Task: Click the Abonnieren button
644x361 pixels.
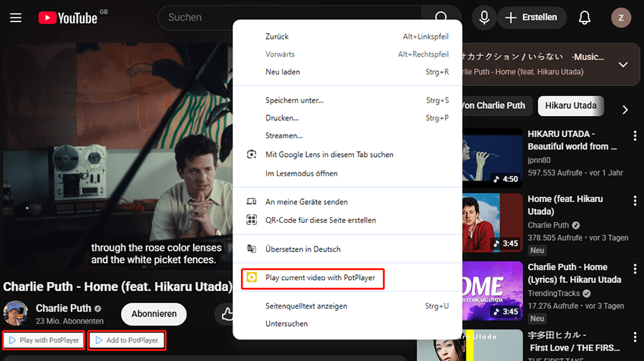Action: 154,314
